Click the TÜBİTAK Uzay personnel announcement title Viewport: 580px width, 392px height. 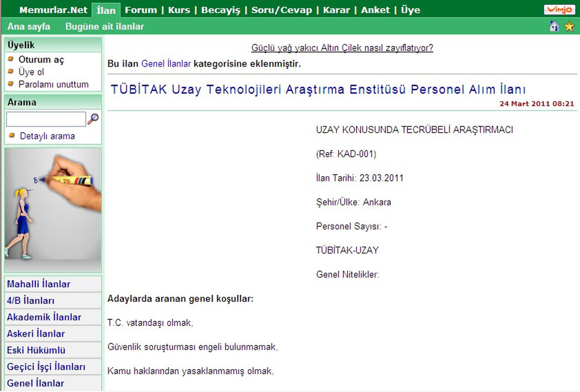318,89
